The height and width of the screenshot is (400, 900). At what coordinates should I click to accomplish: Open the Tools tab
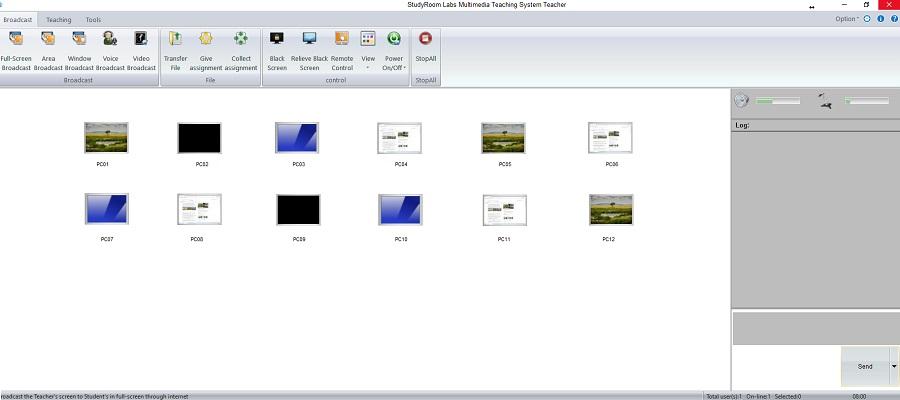coord(93,19)
